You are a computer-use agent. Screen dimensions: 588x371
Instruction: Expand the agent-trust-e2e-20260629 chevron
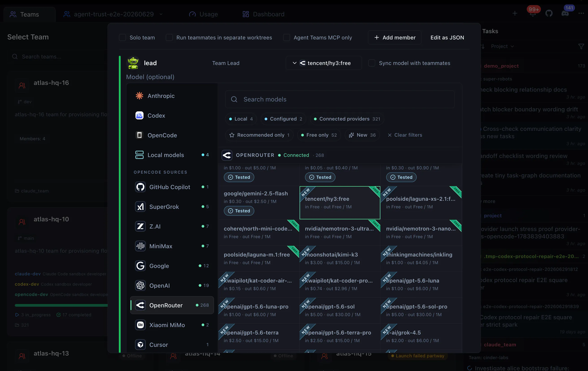click(x=161, y=14)
